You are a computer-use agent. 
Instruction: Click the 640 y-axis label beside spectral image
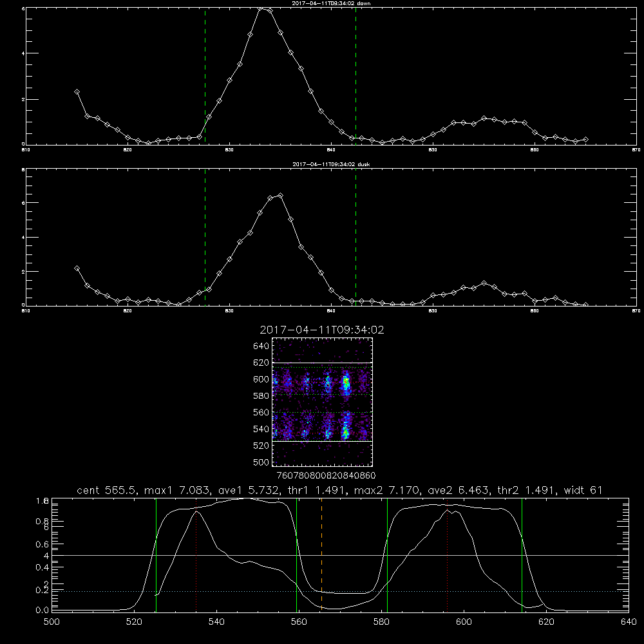(261, 346)
